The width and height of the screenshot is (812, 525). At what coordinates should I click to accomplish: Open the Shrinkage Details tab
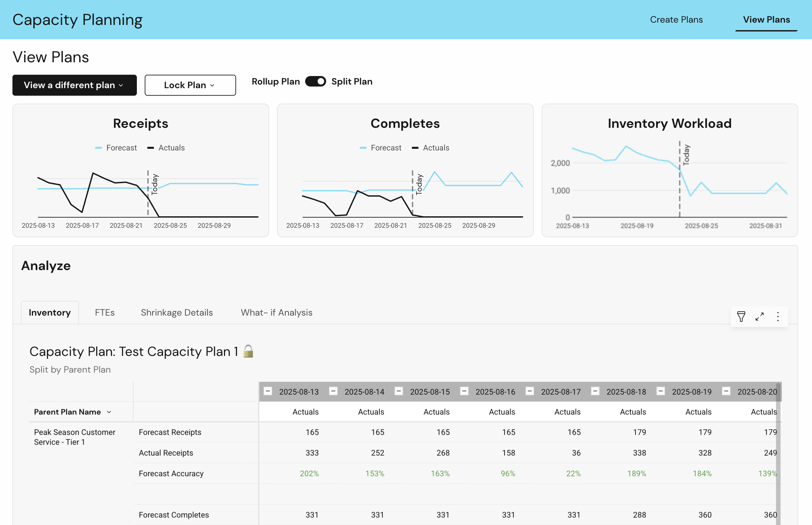pos(177,313)
